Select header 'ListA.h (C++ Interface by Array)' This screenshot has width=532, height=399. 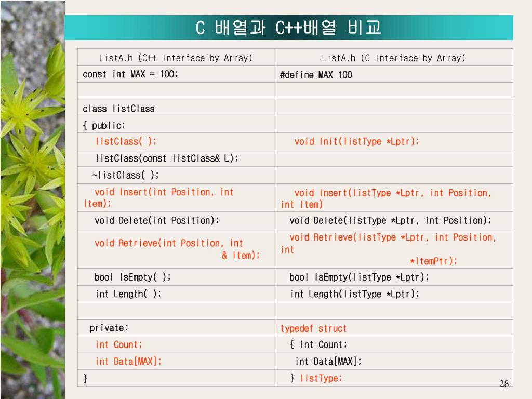[176, 58]
